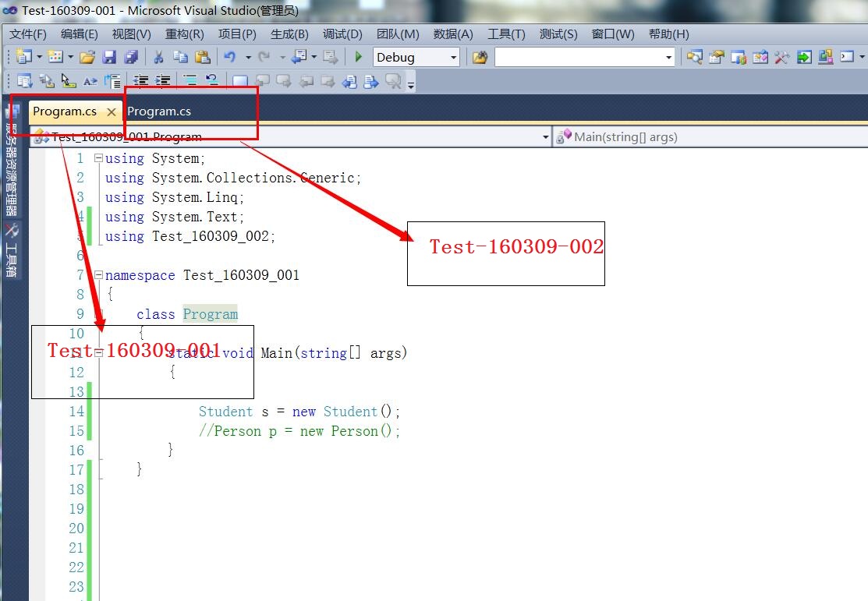Toggle a bookmark on the current line
Viewport: 868px width, 601px height.
239,81
